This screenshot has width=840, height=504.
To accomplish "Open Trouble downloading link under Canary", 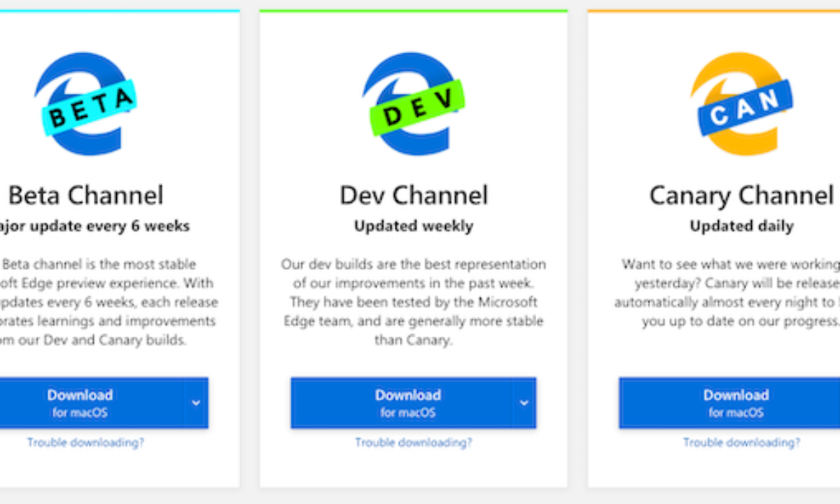I will pyautogui.click(x=741, y=442).
